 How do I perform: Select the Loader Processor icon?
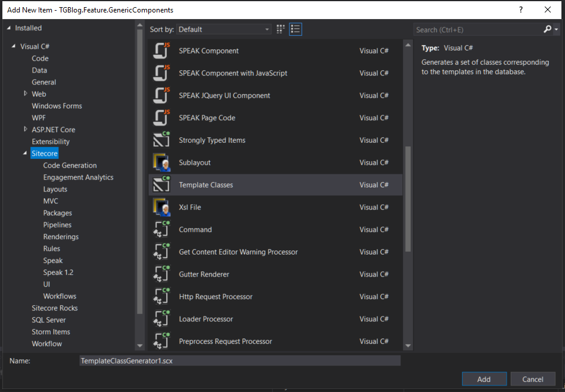[x=161, y=319]
